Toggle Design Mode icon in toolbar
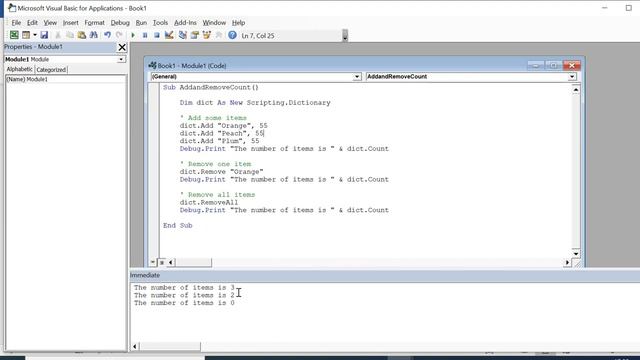 tap(169, 35)
